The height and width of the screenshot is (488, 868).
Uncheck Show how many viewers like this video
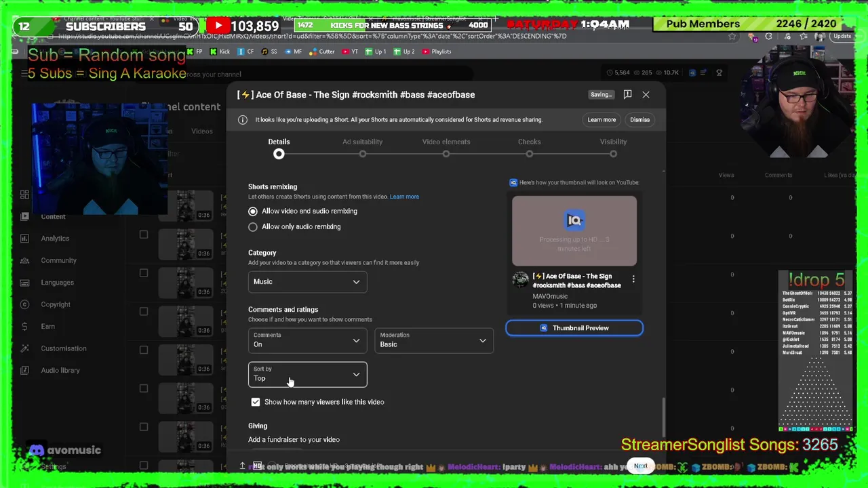256,403
